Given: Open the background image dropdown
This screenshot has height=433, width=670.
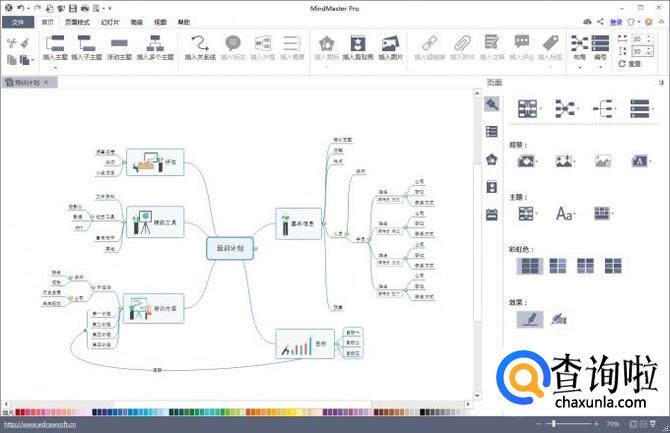Looking at the screenshot, I should 565,161.
